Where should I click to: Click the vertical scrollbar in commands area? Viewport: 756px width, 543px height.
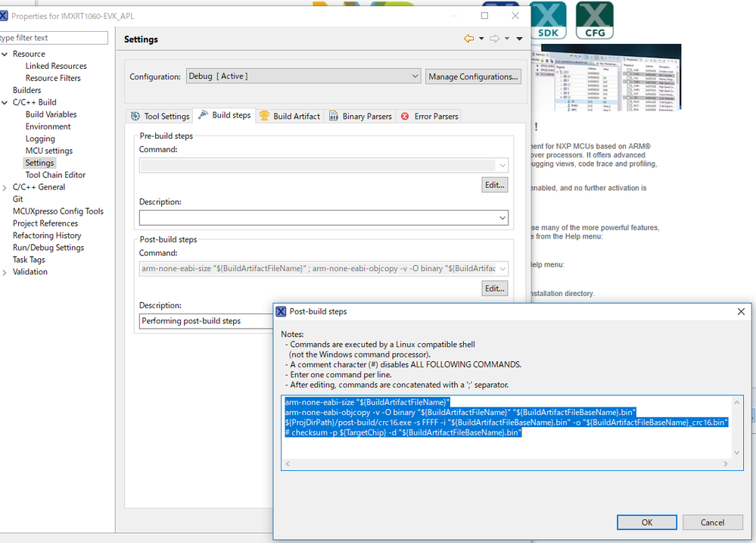tap(737, 427)
